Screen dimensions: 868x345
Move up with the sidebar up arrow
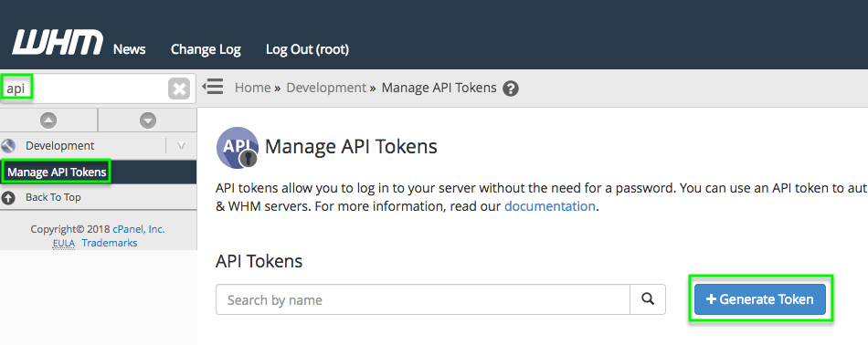coord(48,120)
